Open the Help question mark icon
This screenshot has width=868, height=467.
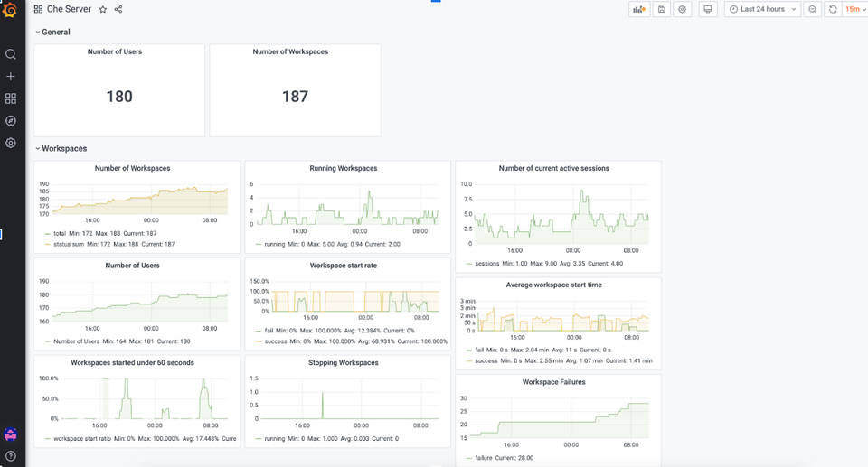11,456
